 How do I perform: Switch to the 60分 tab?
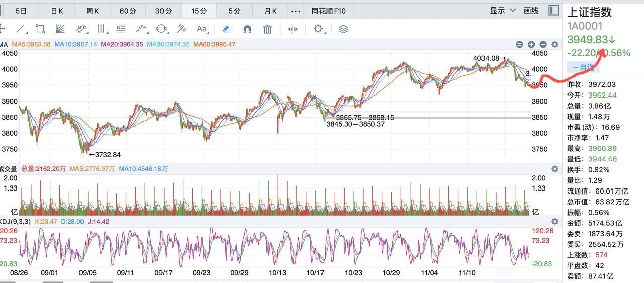click(128, 11)
